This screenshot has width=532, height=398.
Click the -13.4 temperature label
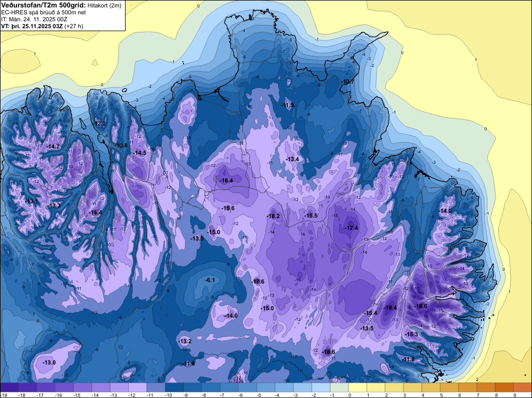coord(292,159)
